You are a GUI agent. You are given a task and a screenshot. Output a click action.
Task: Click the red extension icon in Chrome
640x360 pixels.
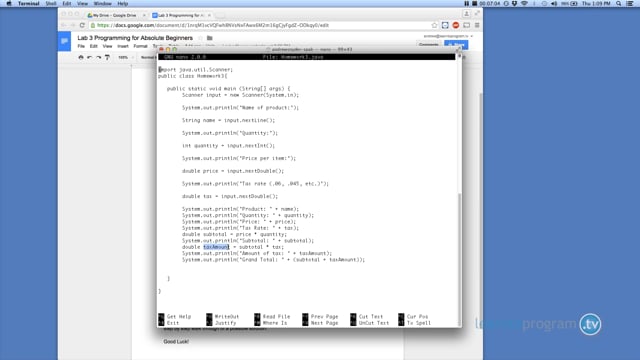(456, 25)
